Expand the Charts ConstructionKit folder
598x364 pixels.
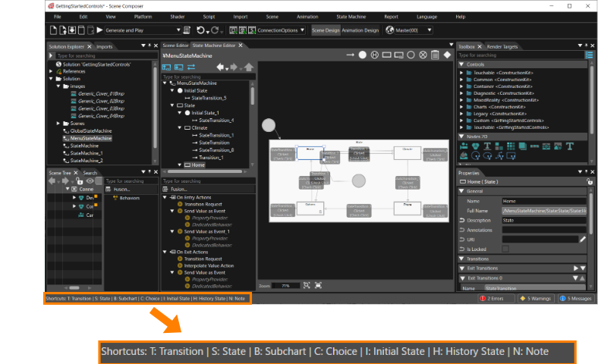click(461, 107)
